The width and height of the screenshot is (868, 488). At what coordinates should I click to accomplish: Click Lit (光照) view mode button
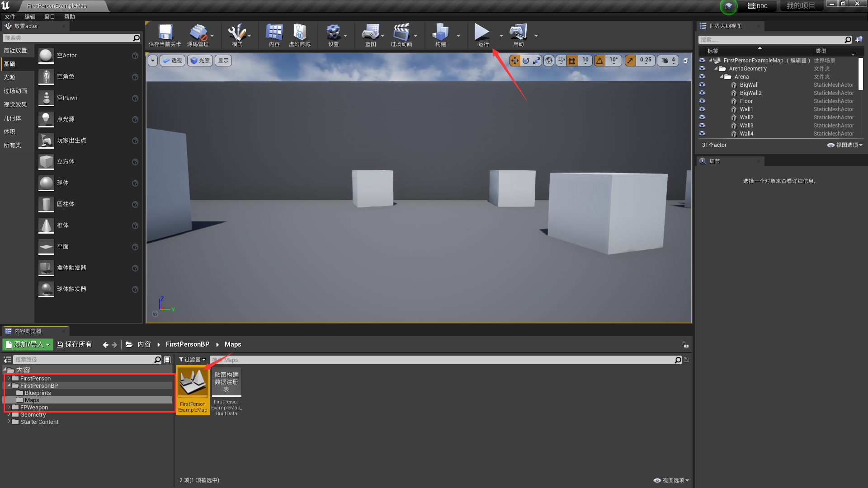click(200, 61)
